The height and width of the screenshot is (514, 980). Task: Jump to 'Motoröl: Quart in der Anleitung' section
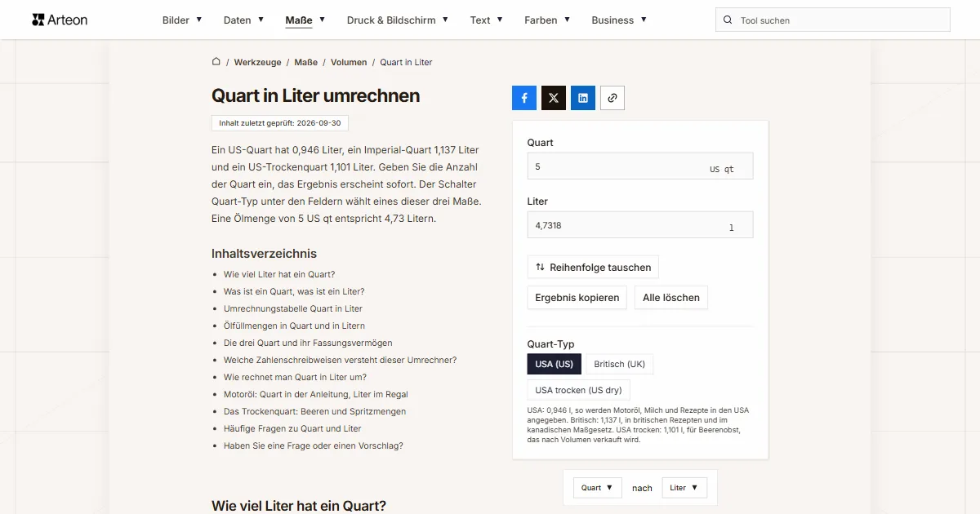click(316, 394)
